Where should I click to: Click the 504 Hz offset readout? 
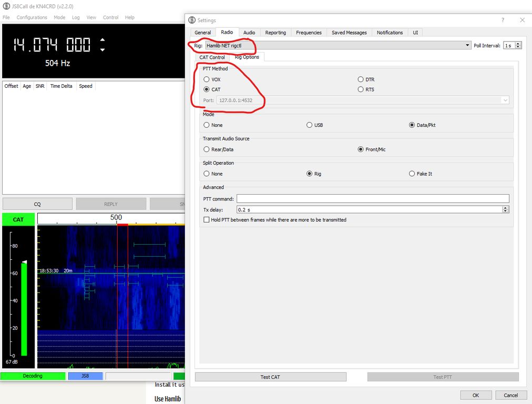(x=58, y=63)
